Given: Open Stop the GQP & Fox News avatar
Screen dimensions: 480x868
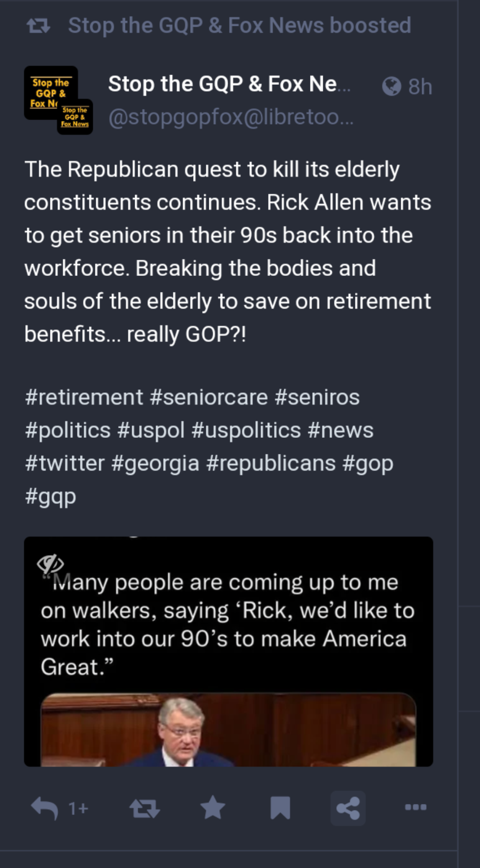Looking at the screenshot, I should click(x=57, y=100).
